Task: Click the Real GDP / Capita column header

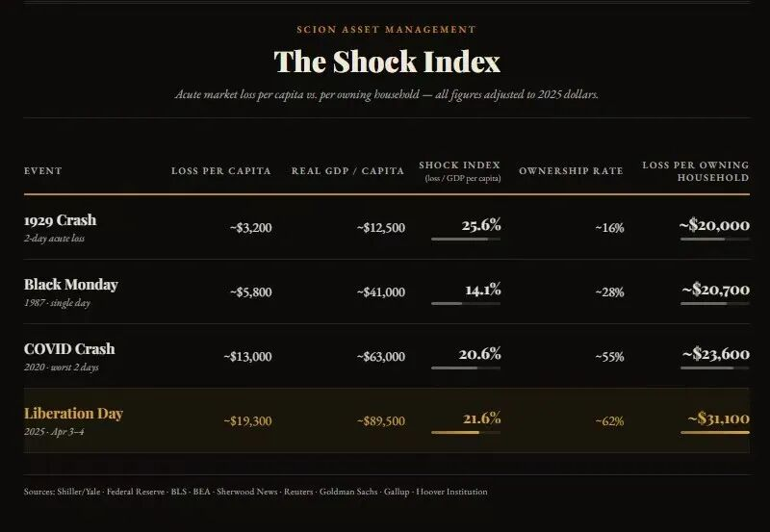Action: [347, 171]
